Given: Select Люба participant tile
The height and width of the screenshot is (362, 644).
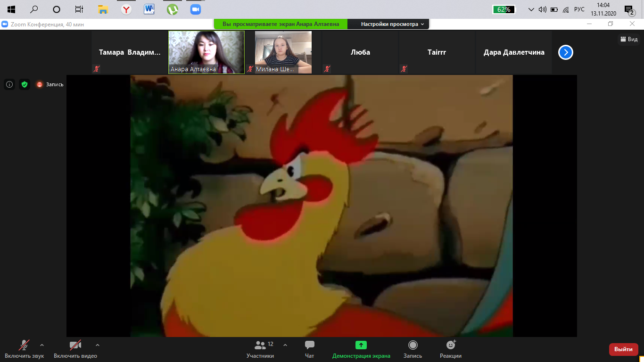Looking at the screenshot, I should pyautogui.click(x=360, y=52).
